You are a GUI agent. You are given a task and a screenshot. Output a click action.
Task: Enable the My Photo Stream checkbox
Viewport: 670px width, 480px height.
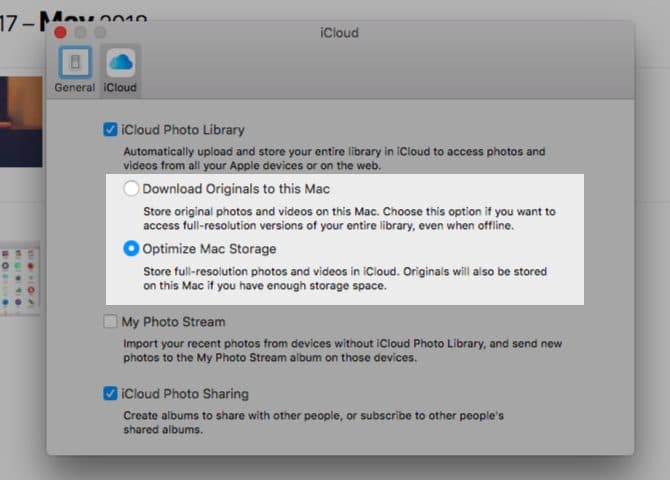click(110, 321)
